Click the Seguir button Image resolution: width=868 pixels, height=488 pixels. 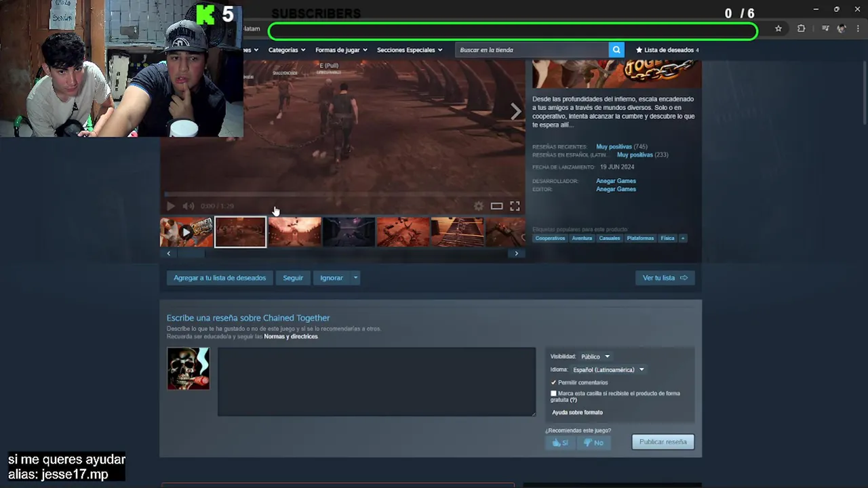click(293, 278)
